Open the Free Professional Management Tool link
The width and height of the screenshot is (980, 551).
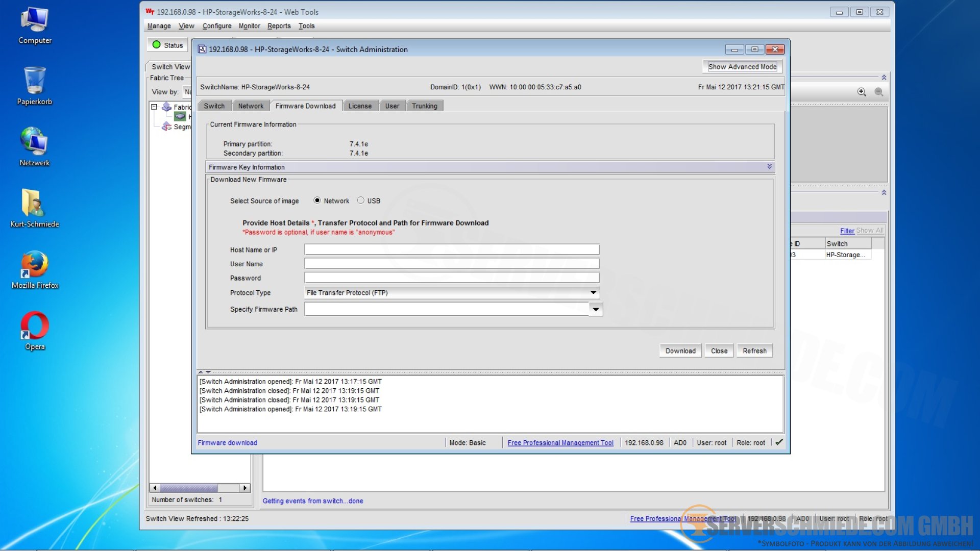pyautogui.click(x=560, y=443)
